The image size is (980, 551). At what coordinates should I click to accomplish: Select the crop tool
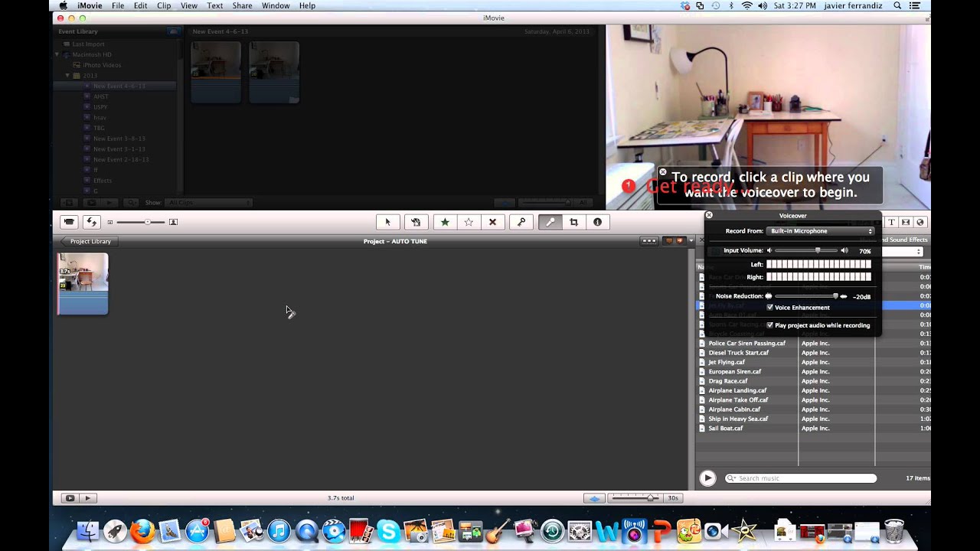click(x=573, y=222)
